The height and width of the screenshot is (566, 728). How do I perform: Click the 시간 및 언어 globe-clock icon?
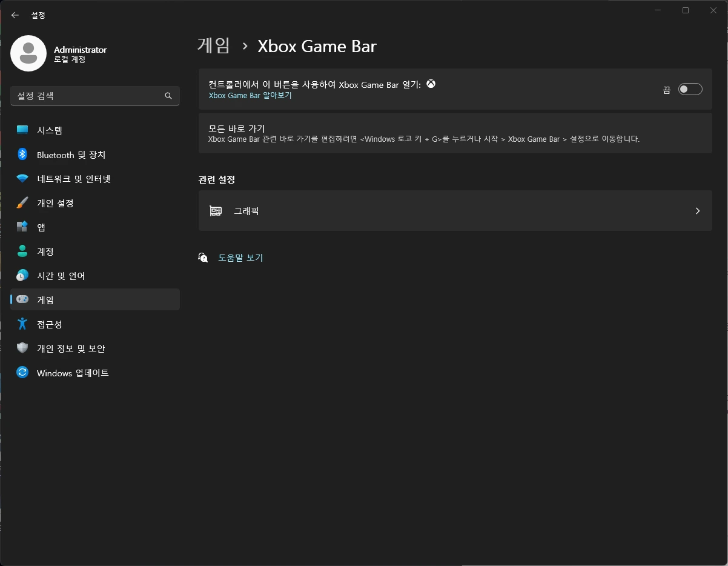point(22,276)
